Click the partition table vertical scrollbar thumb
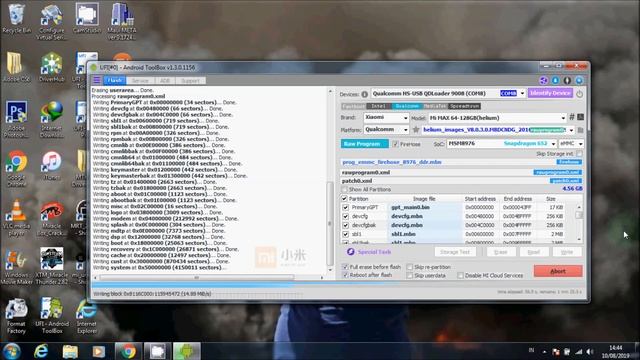This screenshot has height=360, width=640. click(x=579, y=215)
